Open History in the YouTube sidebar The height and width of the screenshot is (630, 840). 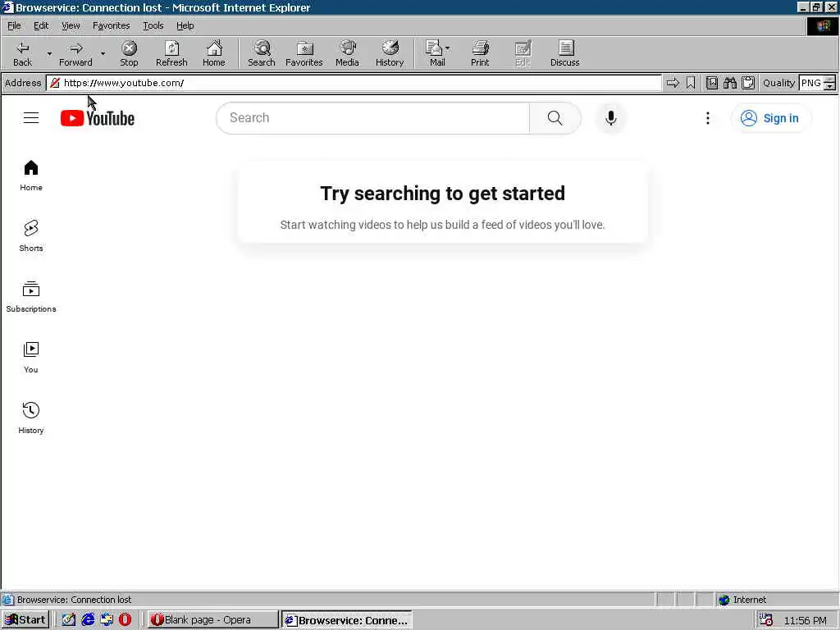31,418
